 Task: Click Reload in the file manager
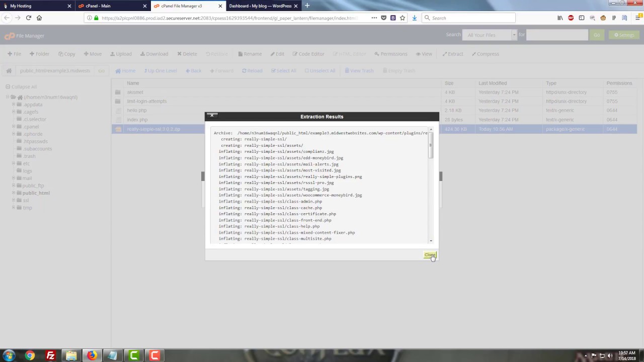pos(252,70)
